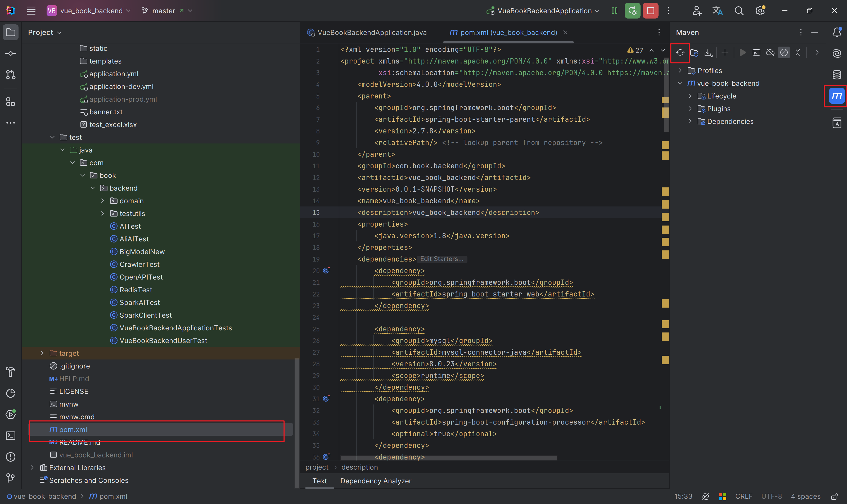The image size is (847, 504).
Task: Expand the target folder
Action: point(42,353)
